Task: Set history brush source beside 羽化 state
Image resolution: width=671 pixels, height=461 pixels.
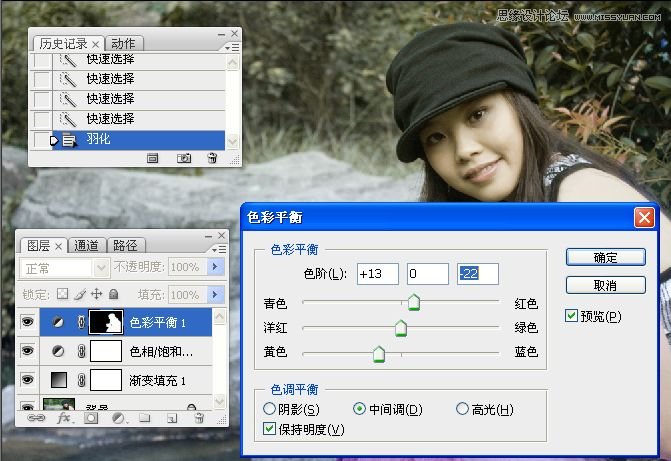Action: tap(42, 140)
